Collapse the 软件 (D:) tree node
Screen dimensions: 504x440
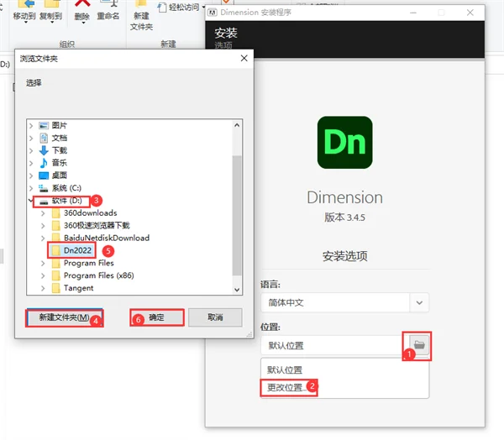coord(30,201)
